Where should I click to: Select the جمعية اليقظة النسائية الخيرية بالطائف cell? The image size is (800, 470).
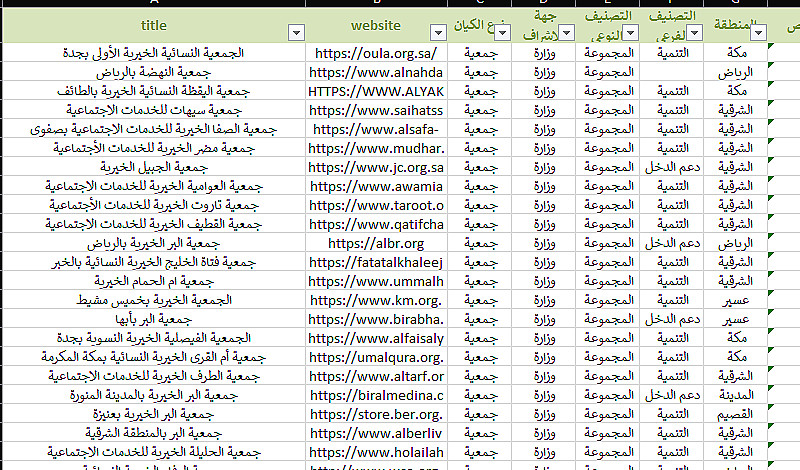154,91
